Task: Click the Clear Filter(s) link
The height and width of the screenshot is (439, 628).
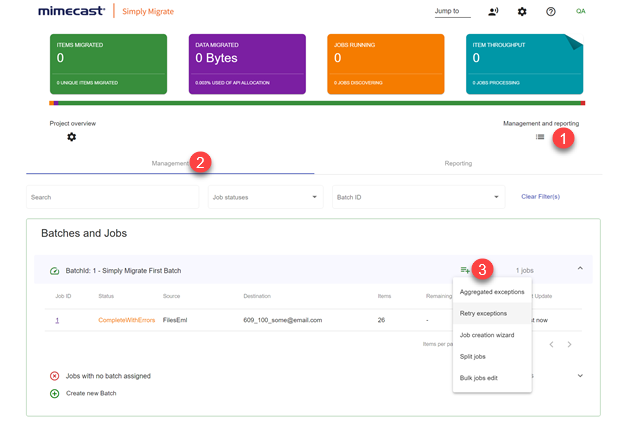Action: point(540,197)
